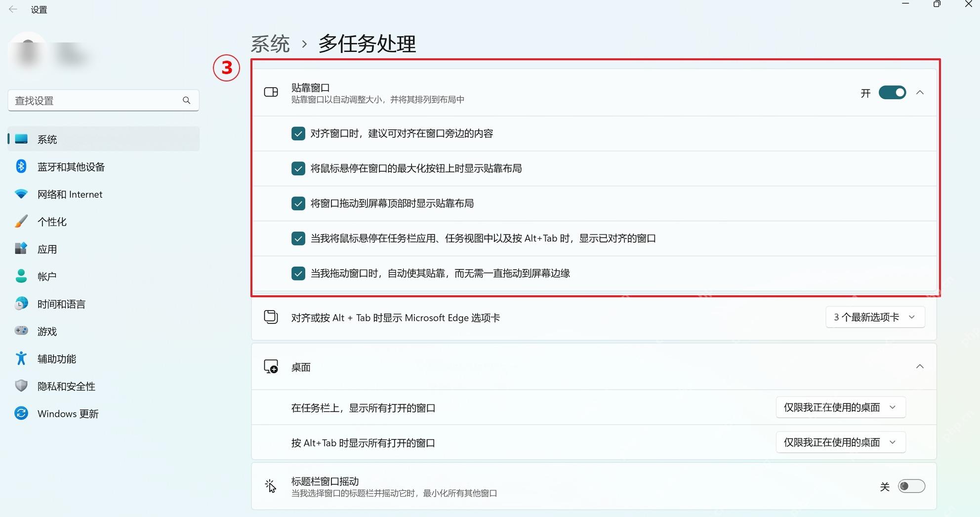Viewport: 980px width, 517px height.
Task: Collapse the 桌面 section chevron
Action: (920, 366)
